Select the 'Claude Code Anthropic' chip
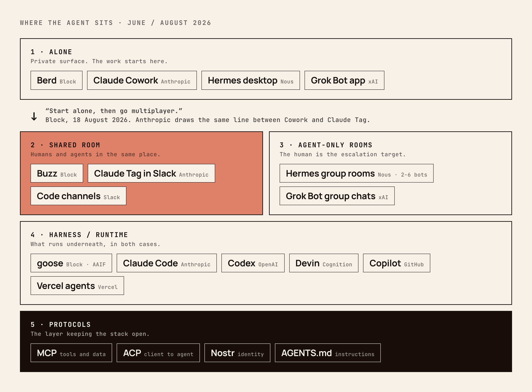Viewport: 532px width, 392px height. click(167, 263)
